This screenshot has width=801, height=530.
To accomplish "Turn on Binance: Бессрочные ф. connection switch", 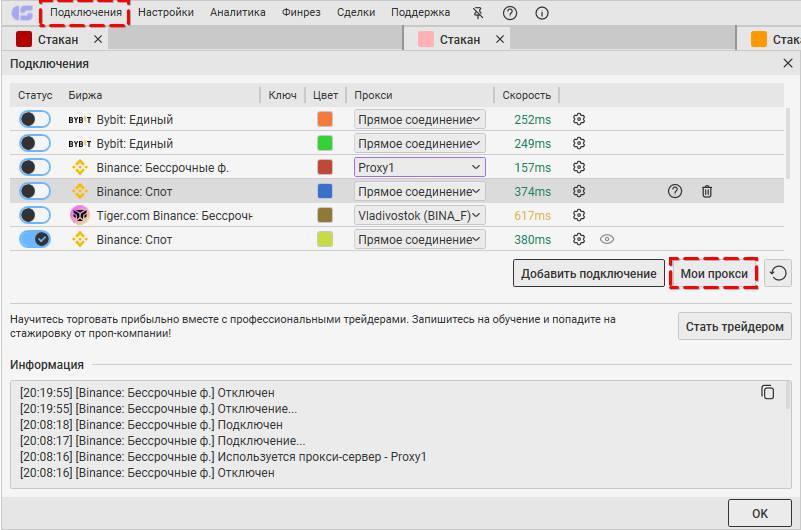I will coord(35,167).
